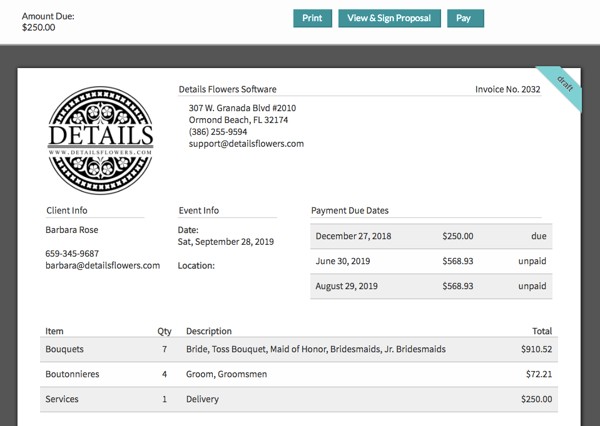Select the Services item
The image size is (600, 426).
pyautogui.click(x=62, y=399)
